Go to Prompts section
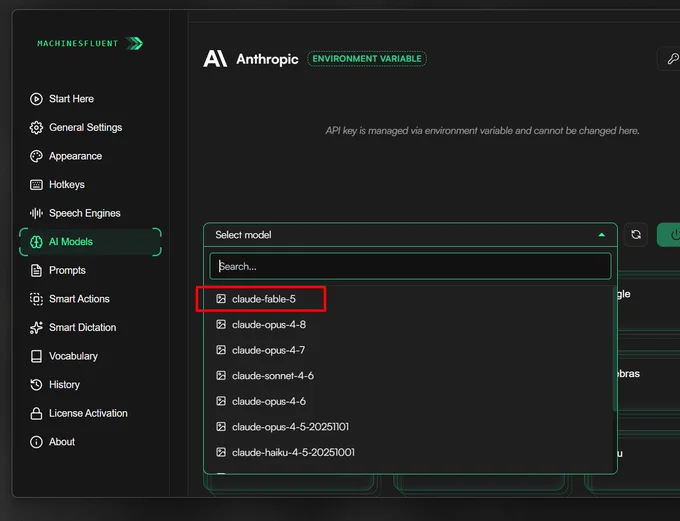 click(90, 270)
